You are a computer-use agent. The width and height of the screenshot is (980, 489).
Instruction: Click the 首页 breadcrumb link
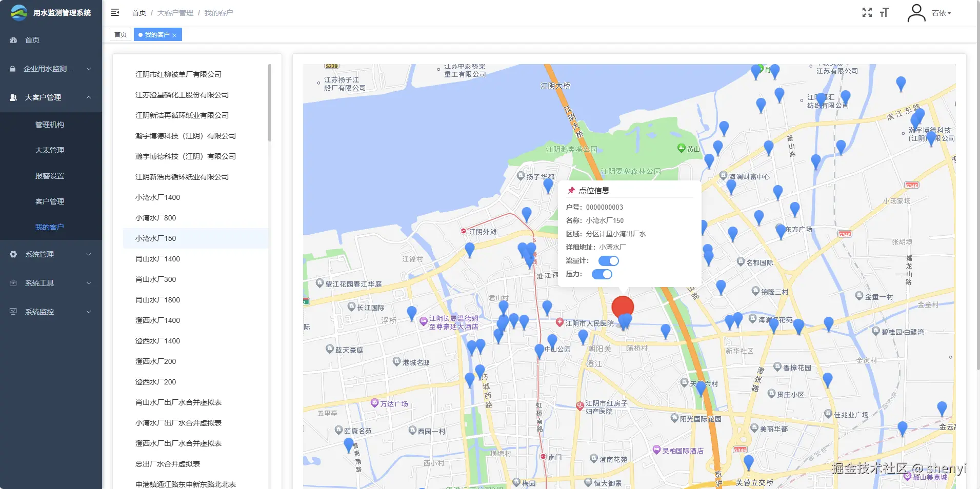pyautogui.click(x=139, y=13)
